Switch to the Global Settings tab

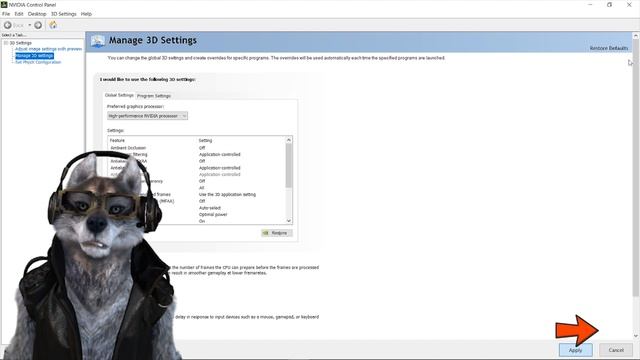tap(119, 95)
